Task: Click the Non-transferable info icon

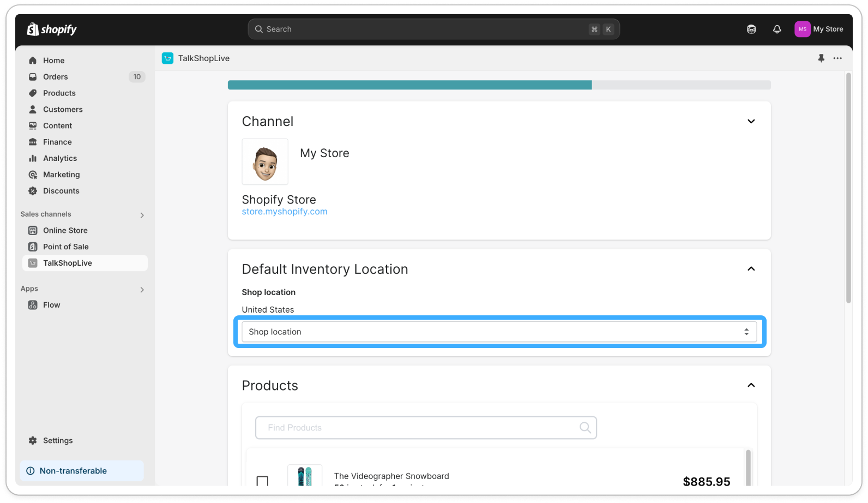Action: [x=31, y=471]
